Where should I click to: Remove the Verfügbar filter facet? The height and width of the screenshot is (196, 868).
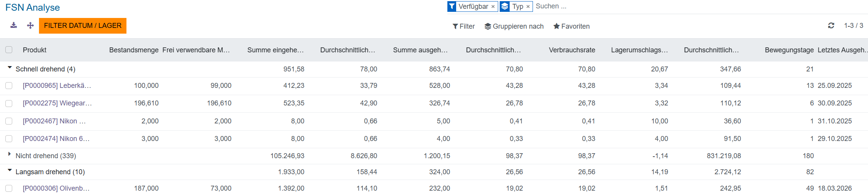click(493, 6)
